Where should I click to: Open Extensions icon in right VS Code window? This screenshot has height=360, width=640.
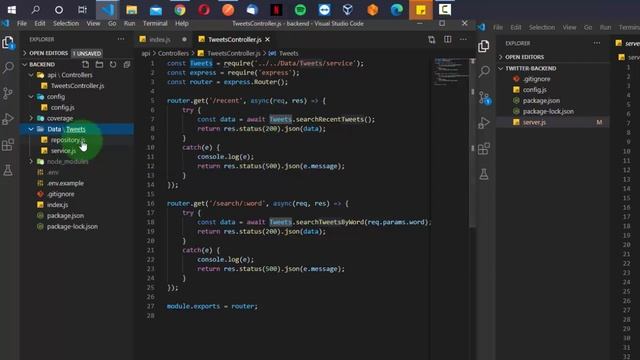click(484, 149)
